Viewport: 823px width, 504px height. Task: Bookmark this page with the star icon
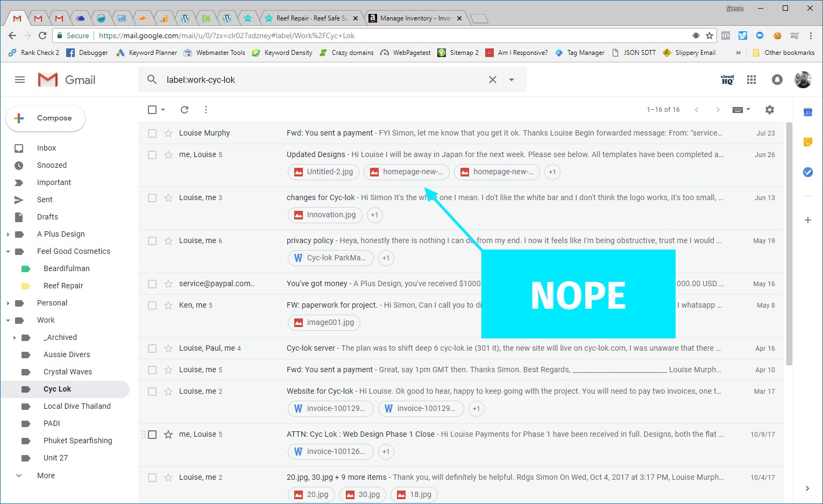click(x=710, y=36)
